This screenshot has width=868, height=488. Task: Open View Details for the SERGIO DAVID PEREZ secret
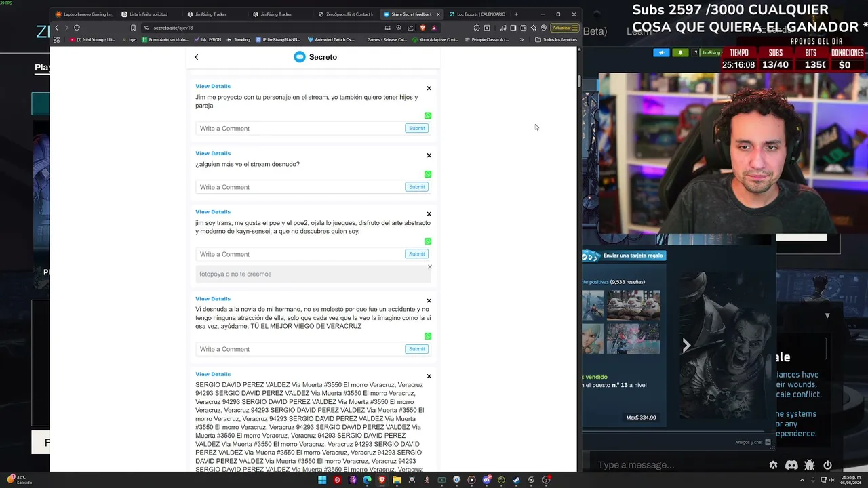pyautogui.click(x=213, y=374)
